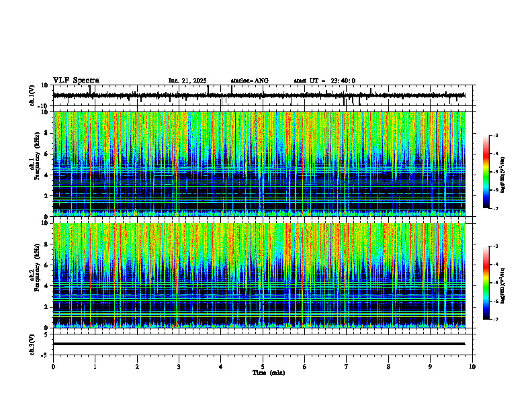Click inside the ch.2 spectrogram panel

[x=259, y=275]
